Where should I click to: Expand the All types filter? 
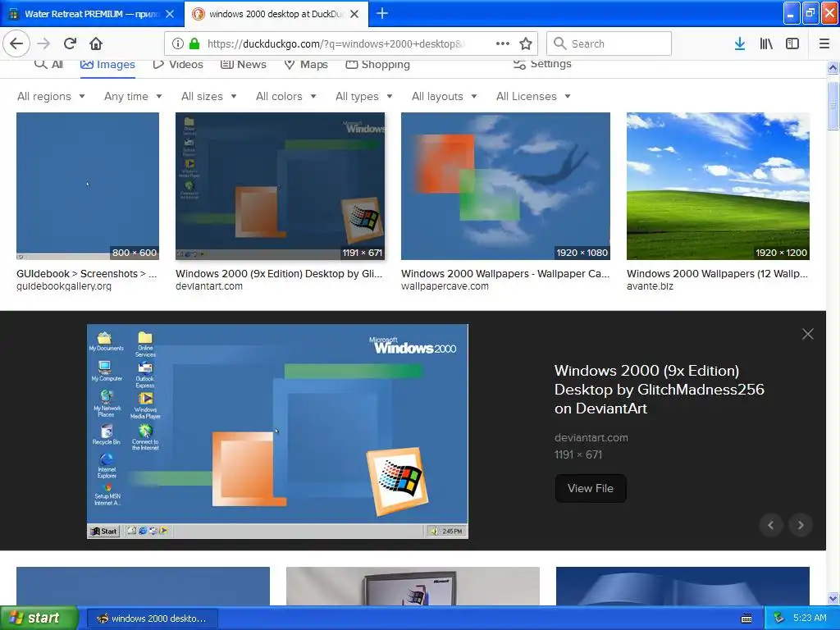pos(364,97)
